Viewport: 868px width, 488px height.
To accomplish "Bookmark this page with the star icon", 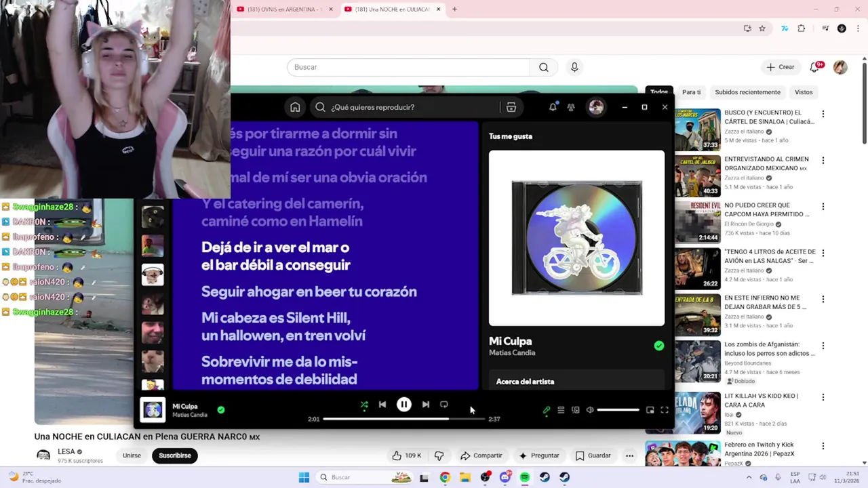I will (762, 28).
